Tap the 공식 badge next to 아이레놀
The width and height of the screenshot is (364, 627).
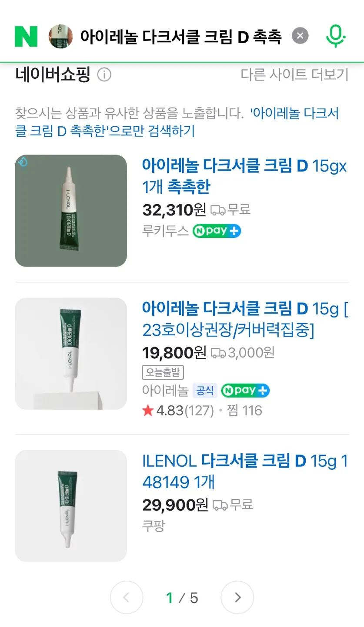pyautogui.click(x=205, y=391)
